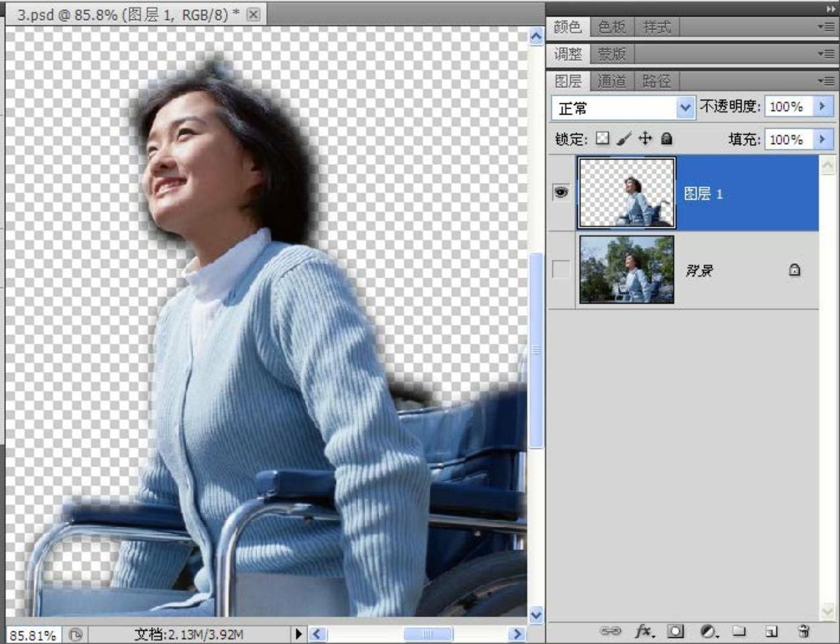Toggle lock transparent pixels checkerboard icon
This screenshot has width=840, height=644.
(603, 139)
